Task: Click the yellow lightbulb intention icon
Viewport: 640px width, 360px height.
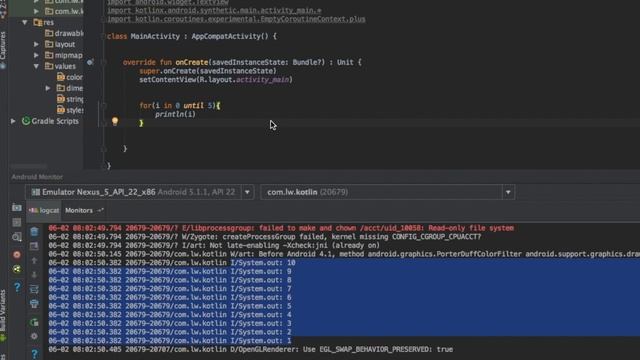Action: [115, 121]
